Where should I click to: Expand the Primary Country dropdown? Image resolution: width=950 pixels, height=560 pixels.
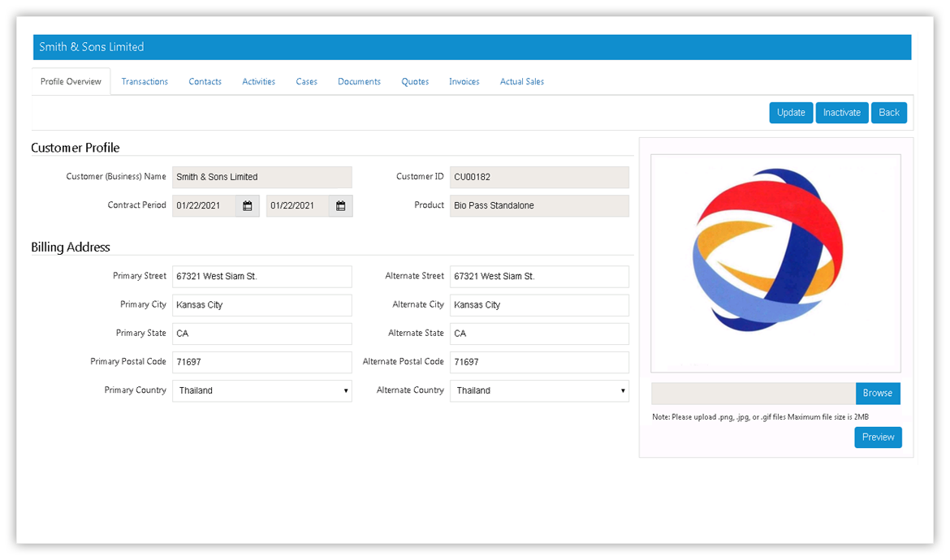pyautogui.click(x=262, y=390)
